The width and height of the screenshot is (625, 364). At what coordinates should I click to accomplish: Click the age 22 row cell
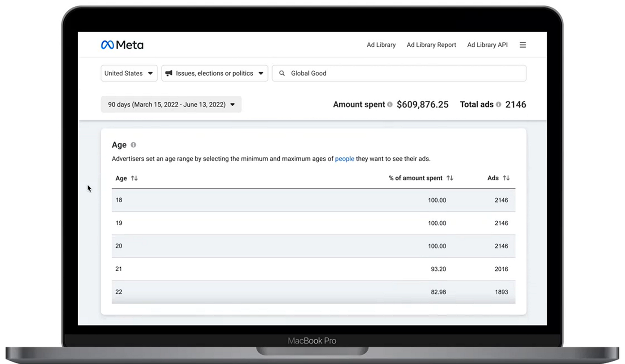point(119,292)
